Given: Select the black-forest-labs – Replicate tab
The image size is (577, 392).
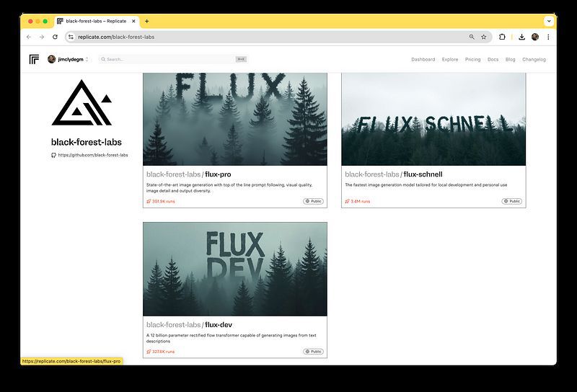Looking at the screenshot, I should (97, 22).
